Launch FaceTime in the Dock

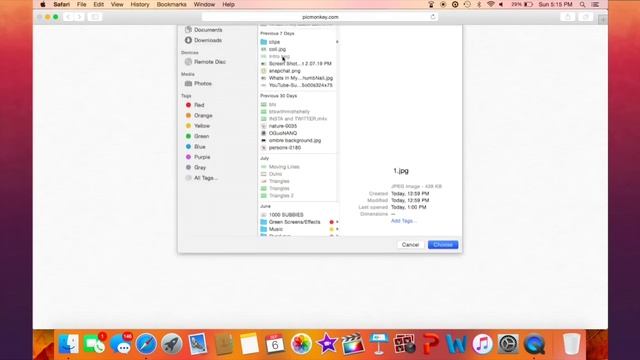pyautogui.click(x=94, y=344)
